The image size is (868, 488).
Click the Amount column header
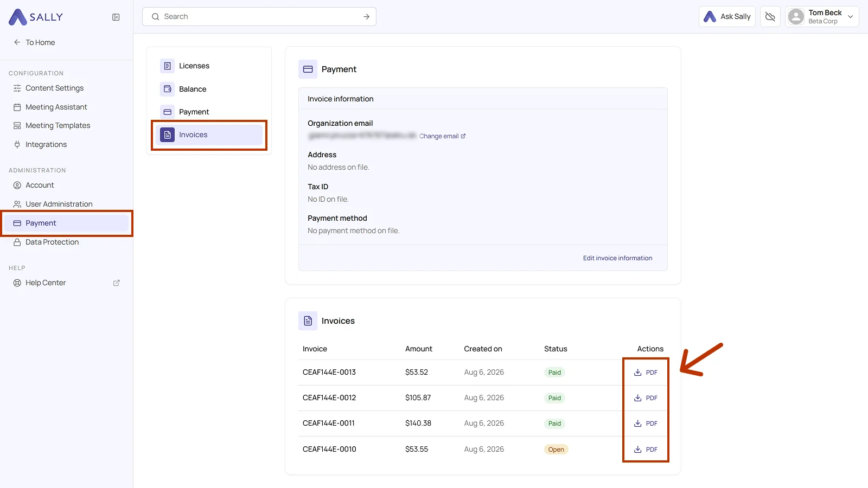point(419,349)
